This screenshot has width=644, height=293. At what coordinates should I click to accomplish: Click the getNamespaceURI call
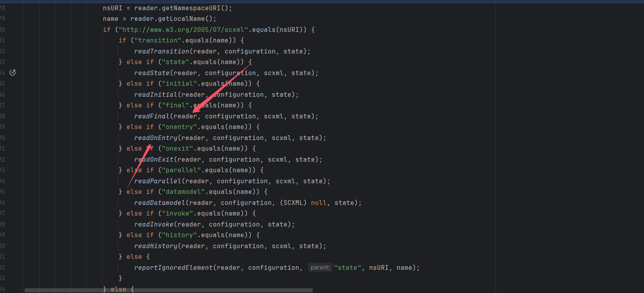tap(191, 8)
